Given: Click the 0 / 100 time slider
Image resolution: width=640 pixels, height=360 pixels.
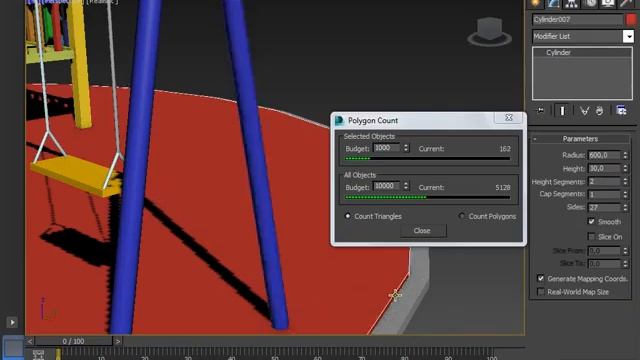Looking at the screenshot, I should [x=73, y=341].
